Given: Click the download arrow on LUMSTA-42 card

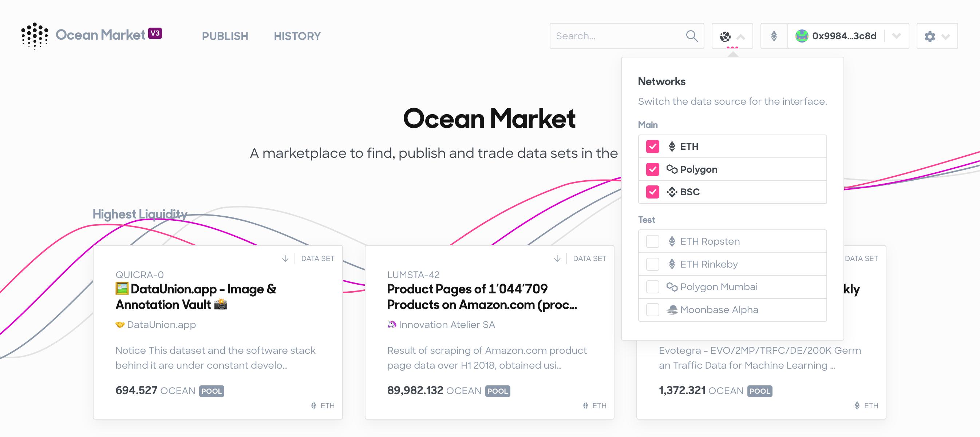Looking at the screenshot, I should pos(557,258).
